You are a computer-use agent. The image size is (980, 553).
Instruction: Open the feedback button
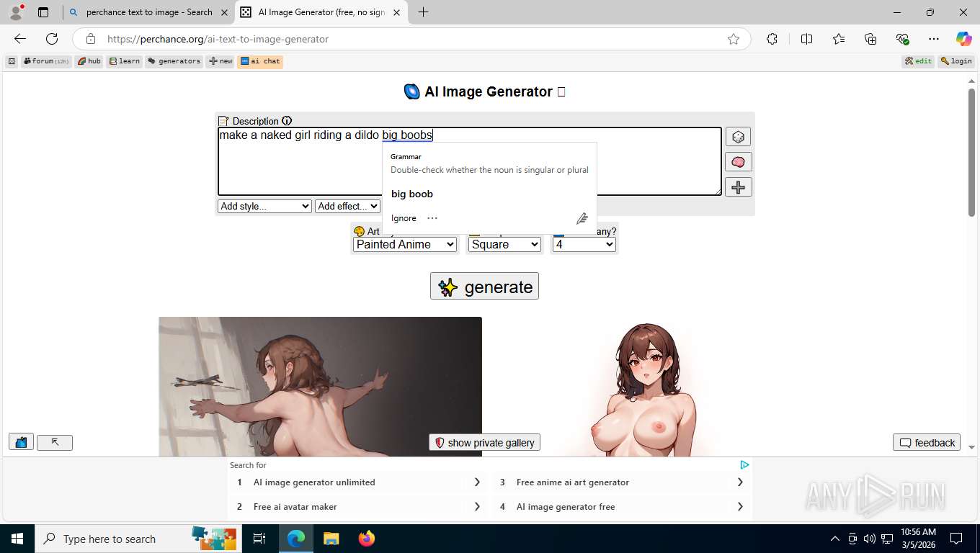pos(928,442)
